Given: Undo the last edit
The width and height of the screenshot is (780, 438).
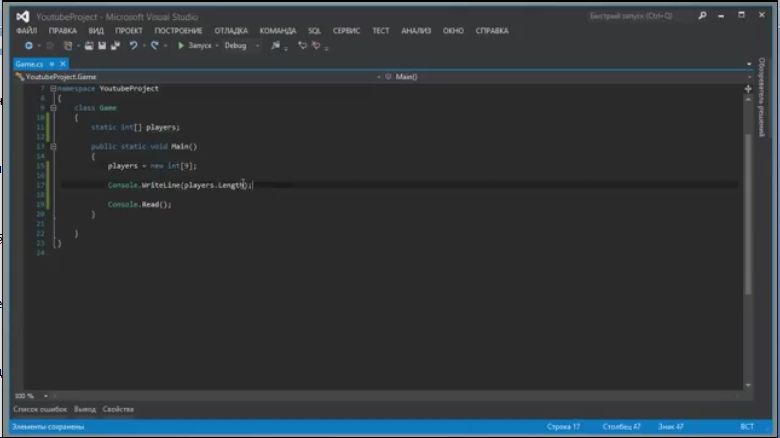Looking at the screenshot, I should (x=133, y=45).
